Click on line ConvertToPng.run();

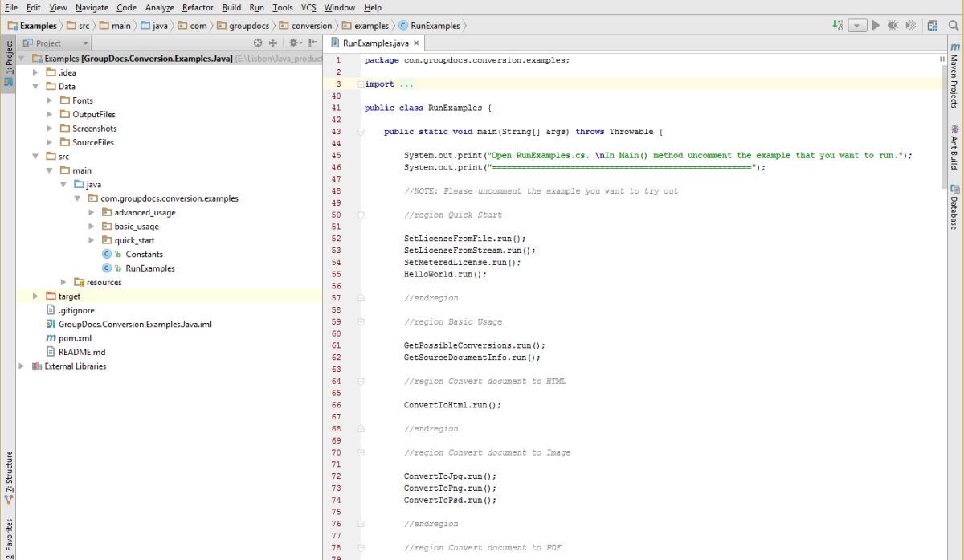(450, 488)
